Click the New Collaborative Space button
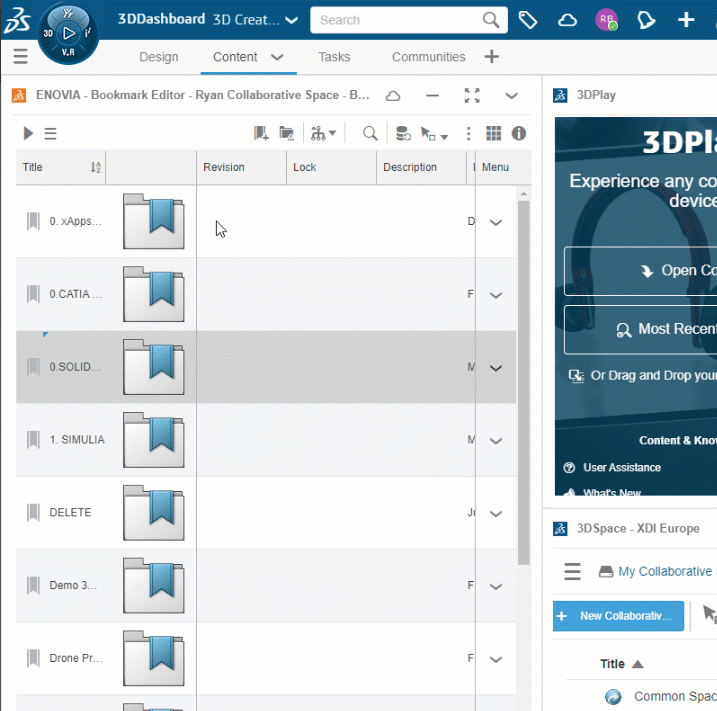The width and height of the screenshot is (717, 711). (x=618, y=616)
